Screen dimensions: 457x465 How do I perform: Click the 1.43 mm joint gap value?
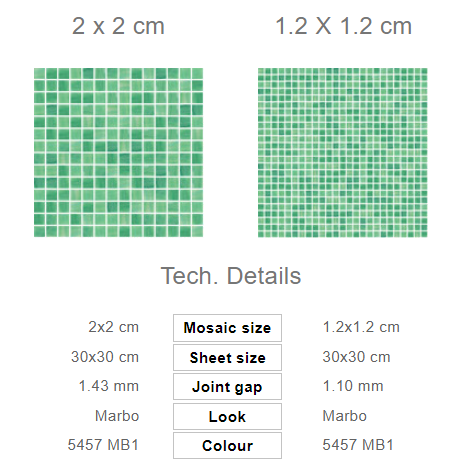point(109,386)
